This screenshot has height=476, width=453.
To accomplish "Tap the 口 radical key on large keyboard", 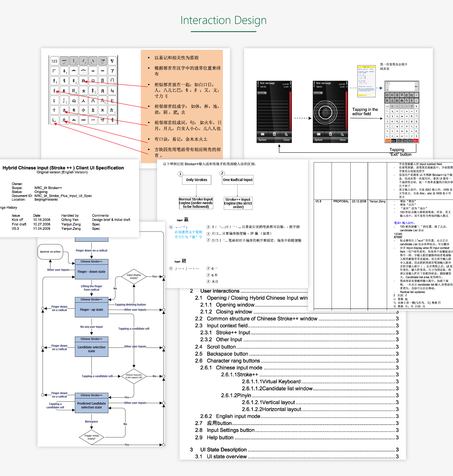I will [93, 81].
